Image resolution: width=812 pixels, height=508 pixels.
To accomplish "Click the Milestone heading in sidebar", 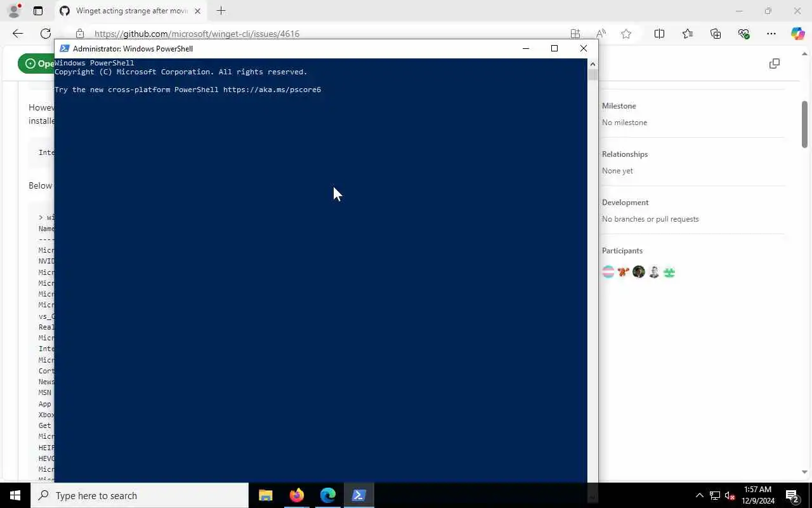I will (x=619, y=106).
